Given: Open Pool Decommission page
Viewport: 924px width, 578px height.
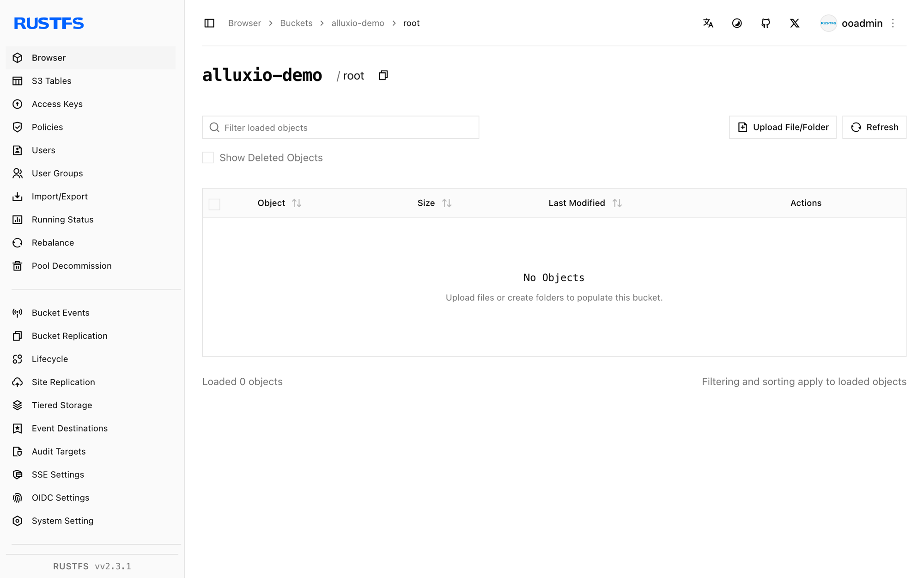Looking at the screenshot, I should (x=91, y=266).
